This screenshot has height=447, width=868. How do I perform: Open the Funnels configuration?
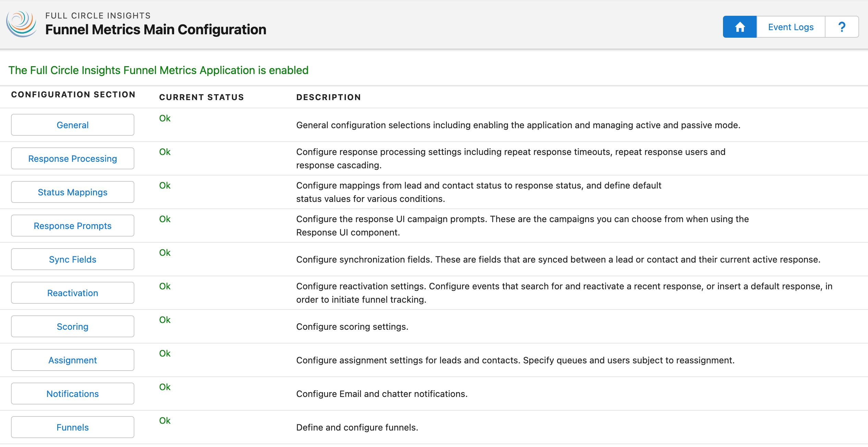click(73, 427)
